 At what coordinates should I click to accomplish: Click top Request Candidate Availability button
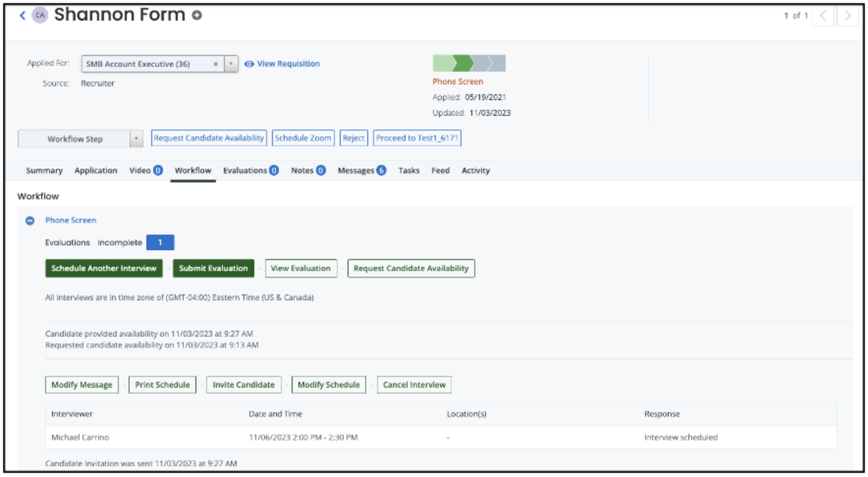209,138
